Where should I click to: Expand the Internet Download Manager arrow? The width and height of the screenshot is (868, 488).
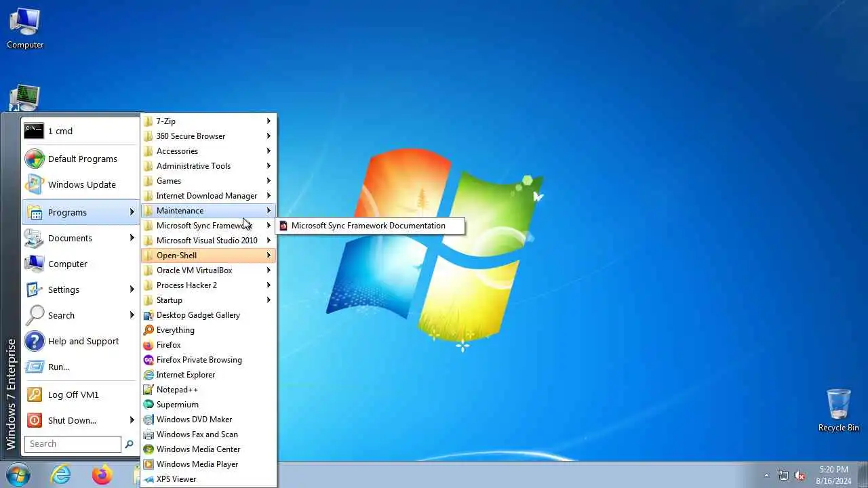pyautogui.click(x=269, y=196)
